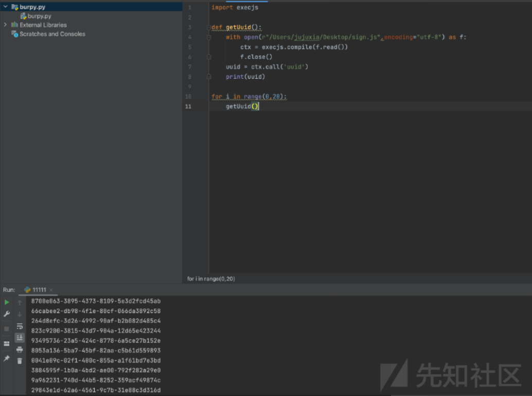Click line number 11 in the gutter
Screen dimensions: 532x396
[x=188, y=107]
